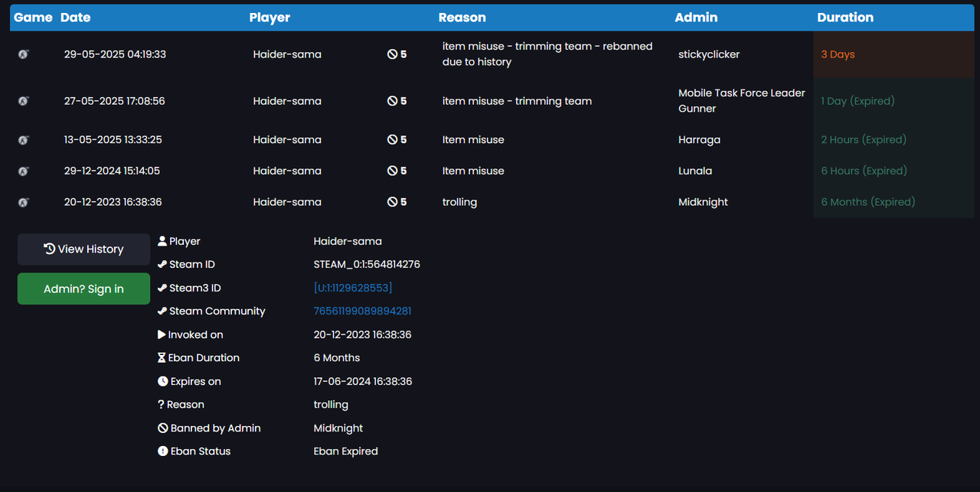Viewport: 980px width, 492px height.
Task: Select Steam ID value STEAM_0:1:564814276
Action: [x=367, y=264]
